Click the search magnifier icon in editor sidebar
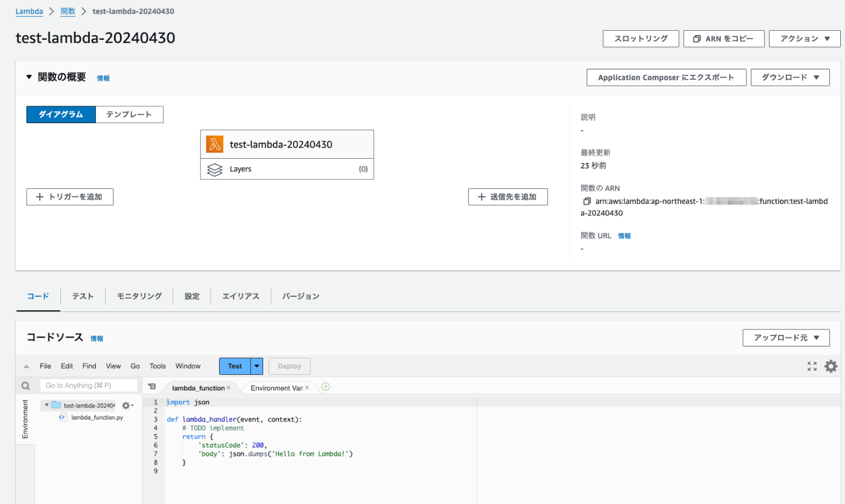Image resolution: width=845 pixels, height=504 pixels. tap(25, 386)
